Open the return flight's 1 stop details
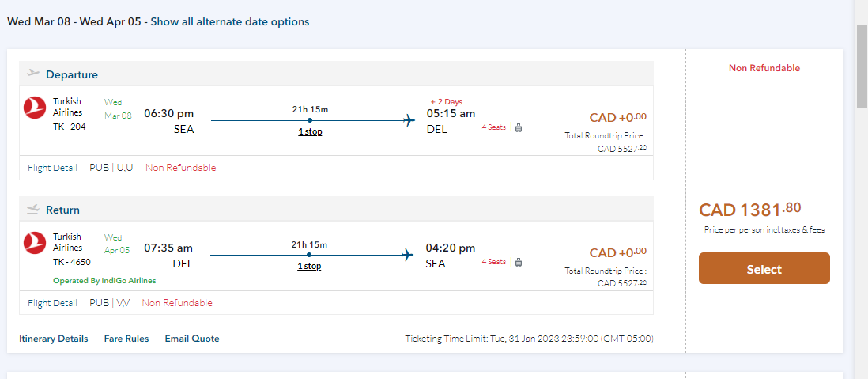Image resolution: width=868 pixels, height=379 pixels. pyautogui.click(x=309, y=266)
